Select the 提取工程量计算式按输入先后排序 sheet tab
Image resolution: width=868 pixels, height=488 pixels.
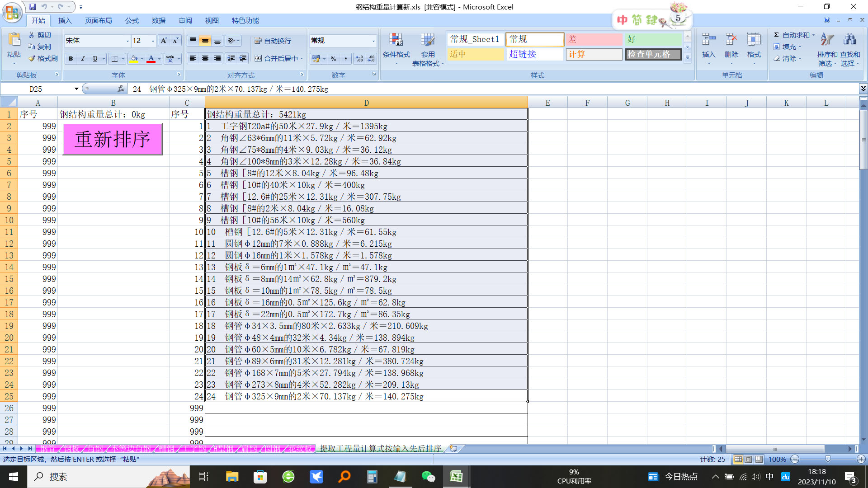click(x=380, y=448)
